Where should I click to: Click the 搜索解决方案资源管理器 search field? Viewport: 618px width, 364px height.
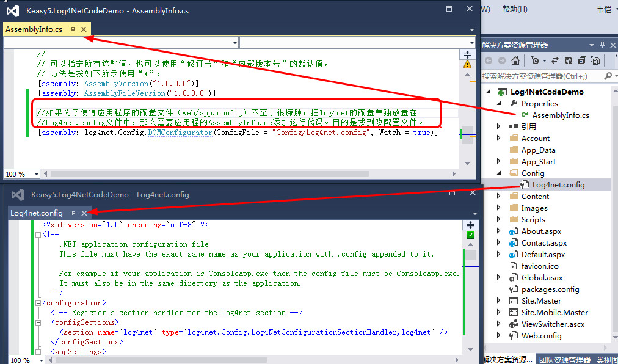(542, 76)
